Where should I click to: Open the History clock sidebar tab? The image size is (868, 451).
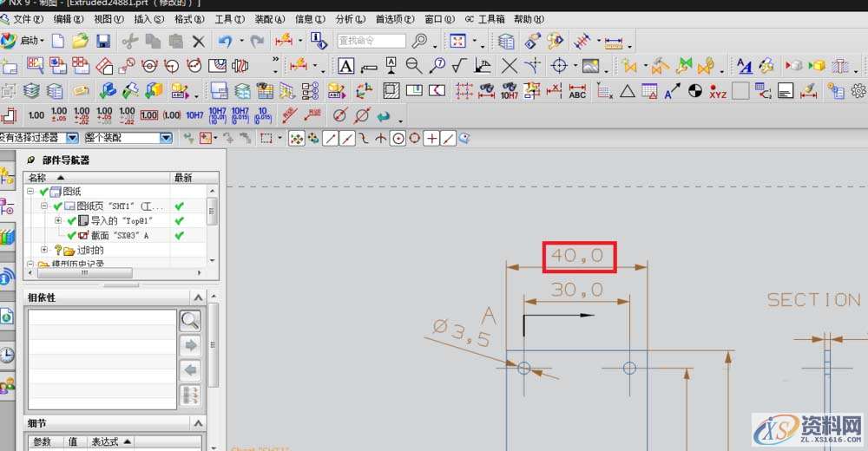tap(7, 354)
